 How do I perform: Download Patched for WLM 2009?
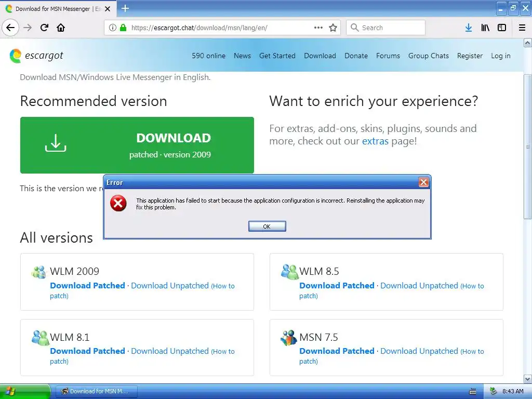click(87, 285)
